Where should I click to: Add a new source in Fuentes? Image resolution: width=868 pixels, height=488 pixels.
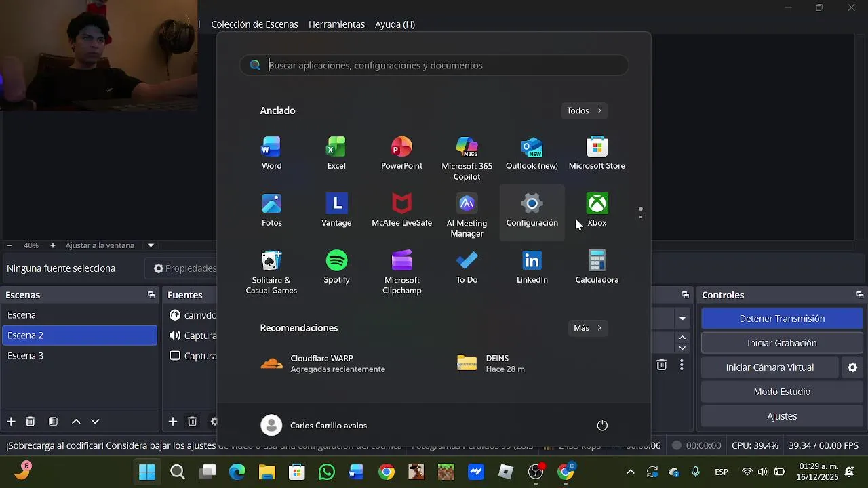[x=173, y=422]
